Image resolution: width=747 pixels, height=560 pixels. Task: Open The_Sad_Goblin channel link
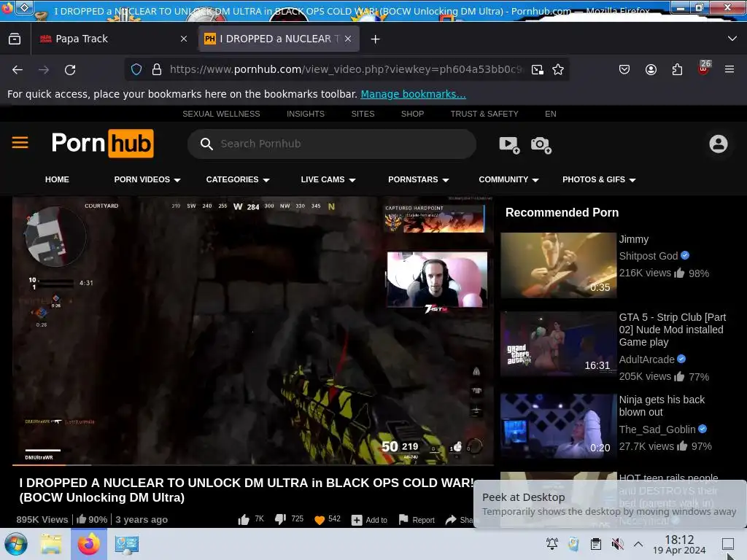[657, 429]
